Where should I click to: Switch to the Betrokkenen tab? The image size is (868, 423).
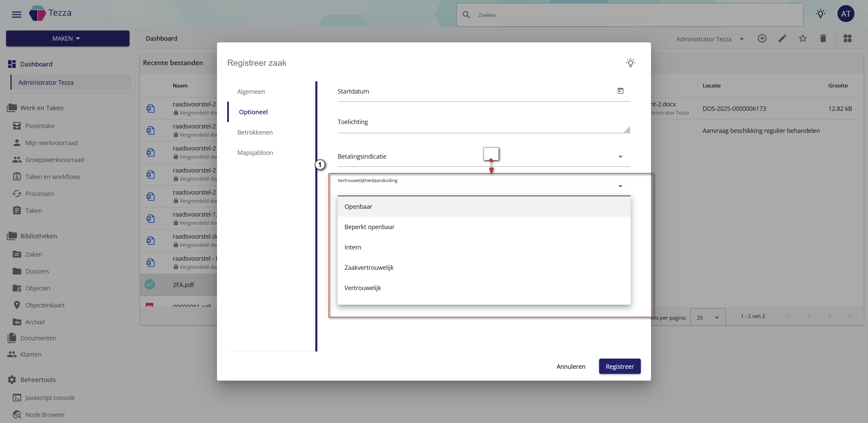point(255,132)
